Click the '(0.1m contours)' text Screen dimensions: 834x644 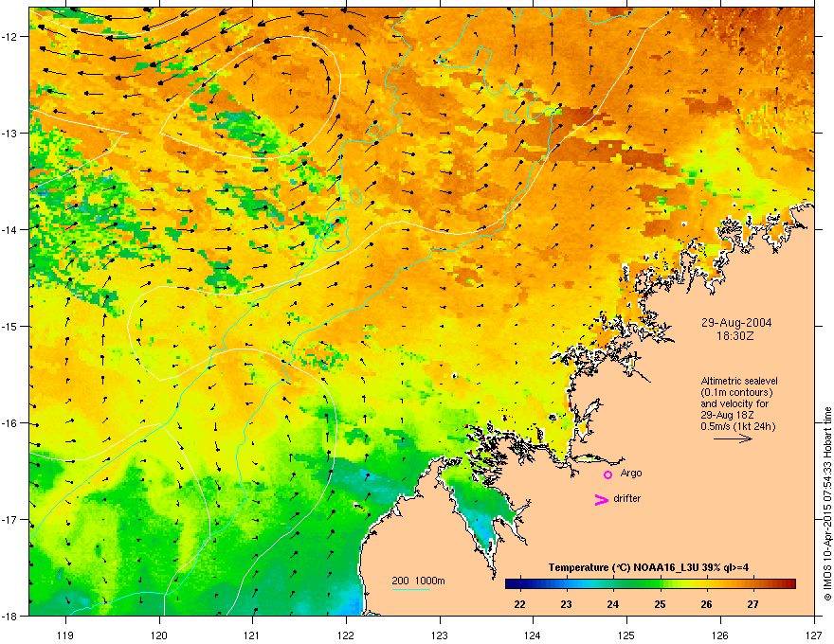(x=736, y=393)
